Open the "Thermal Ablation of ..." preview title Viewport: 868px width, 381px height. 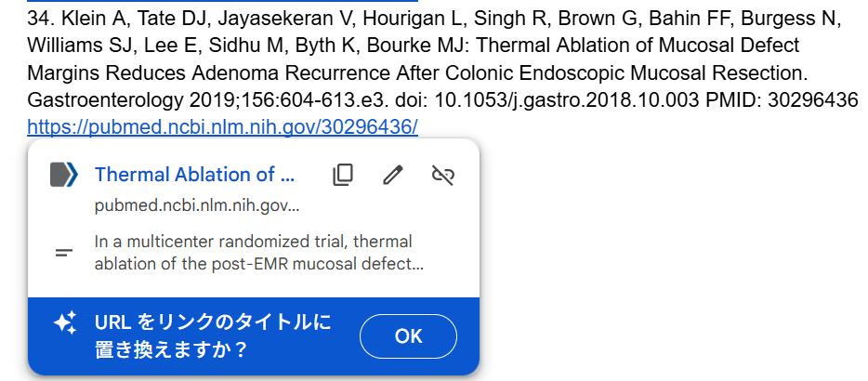pyautogui.click(x=194, y=175)
